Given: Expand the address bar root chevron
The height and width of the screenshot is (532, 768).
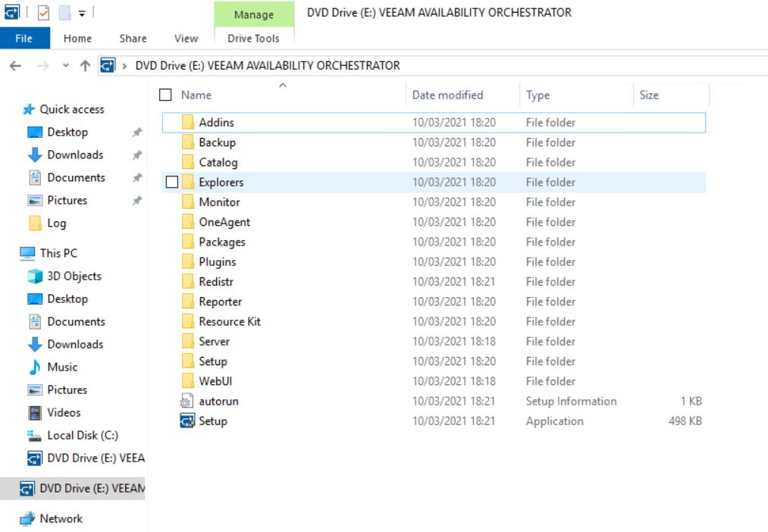Looking at the screenshot, I should click(124, 66).
